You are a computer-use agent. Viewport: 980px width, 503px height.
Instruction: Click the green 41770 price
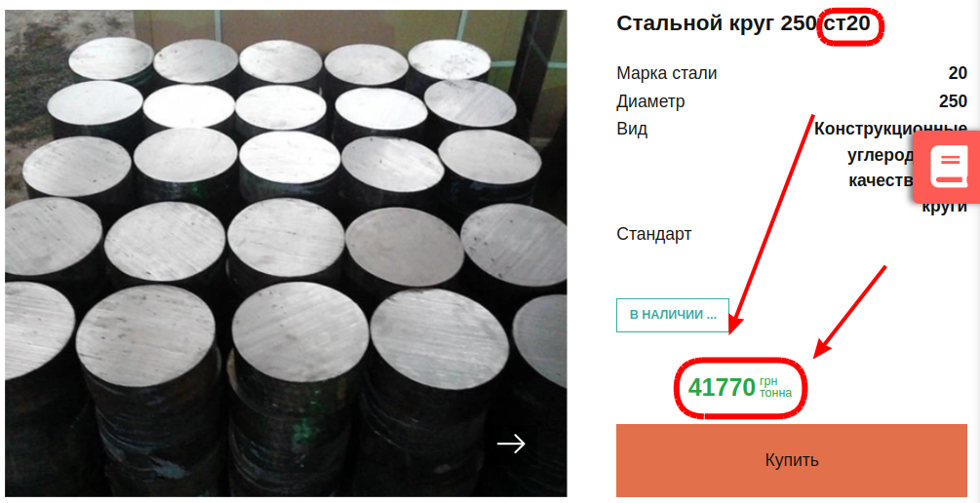click(x=722, y=388)
